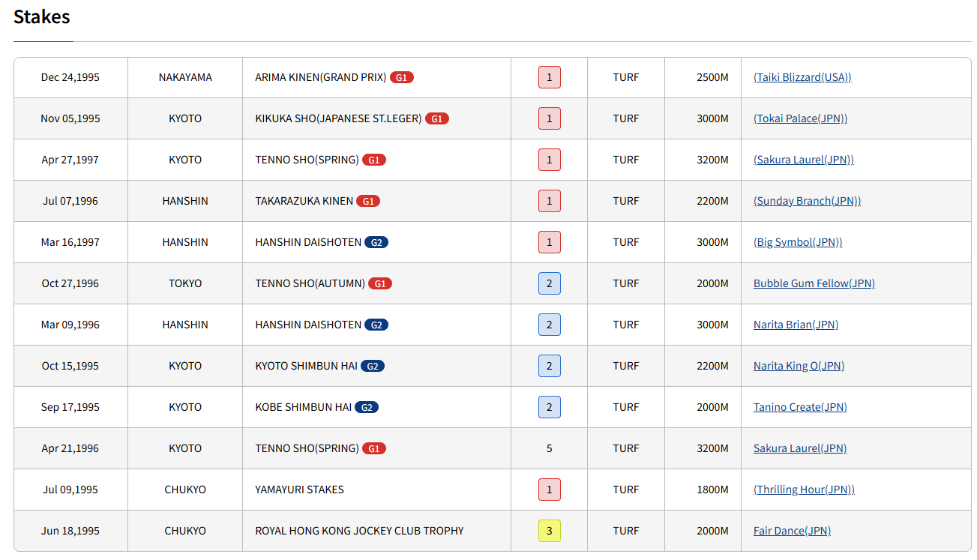Click the 1800M distance cell
Screen dimensions: 977x560
click(703, 490)
